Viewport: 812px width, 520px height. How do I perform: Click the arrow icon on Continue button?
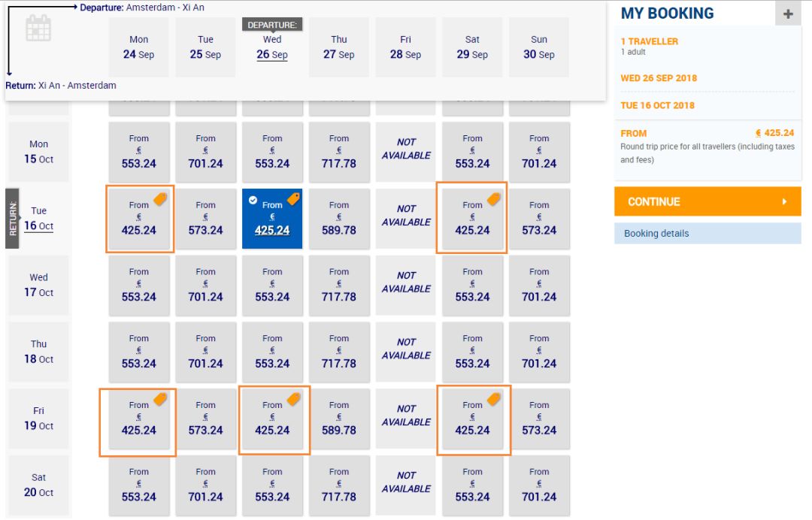pyautogui.click(x=784, y=202)
